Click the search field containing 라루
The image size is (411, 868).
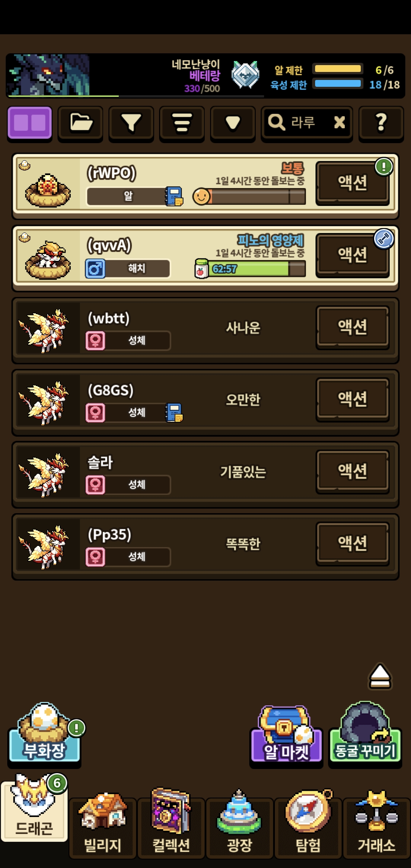307,123
